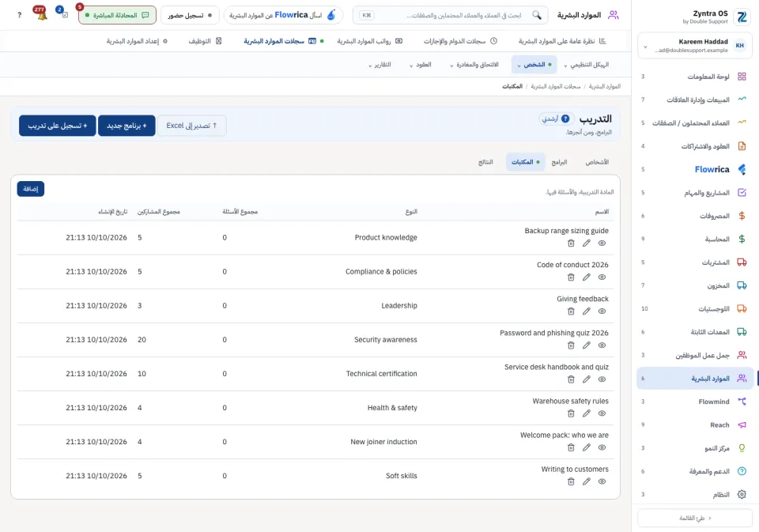Edit Password and phishing quiz 2026
759x532 pixels.
click(x=587, y=345)
